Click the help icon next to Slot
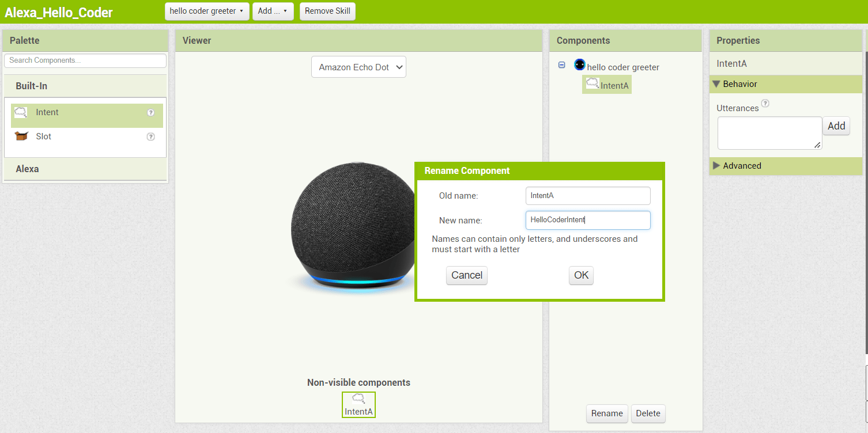Image resolution: width=868 pixels, height=433 pixels. (x=150, y=136)
